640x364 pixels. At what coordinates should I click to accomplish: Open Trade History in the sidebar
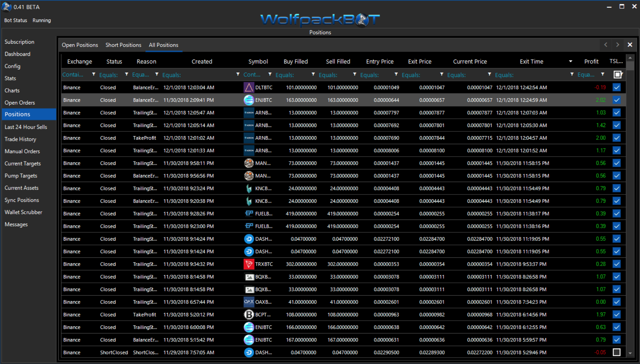click(x=20, y=139)
